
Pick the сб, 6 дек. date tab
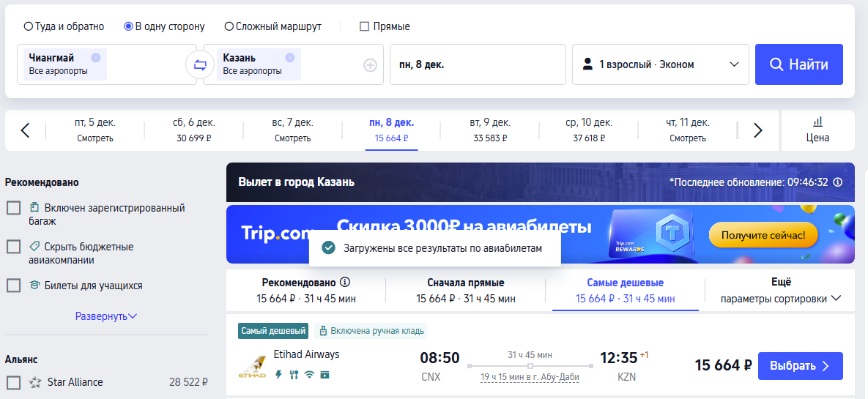[195, 130]
